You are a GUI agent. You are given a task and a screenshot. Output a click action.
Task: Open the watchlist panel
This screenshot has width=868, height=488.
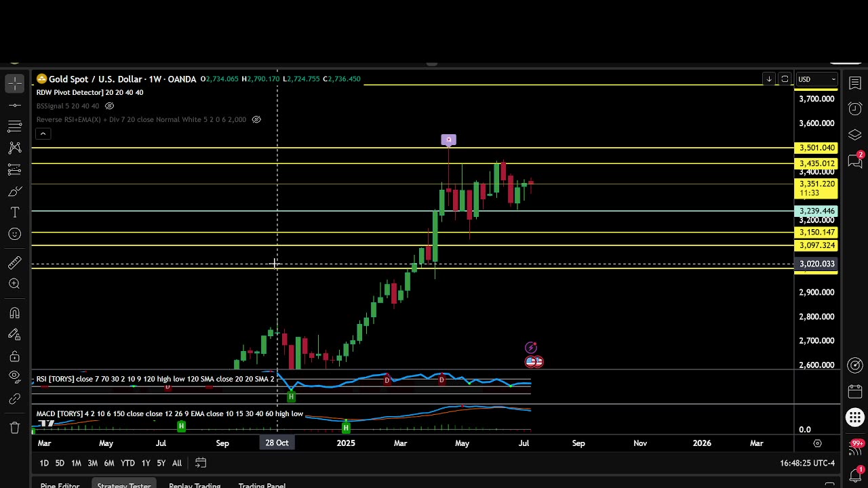[855, 83]
